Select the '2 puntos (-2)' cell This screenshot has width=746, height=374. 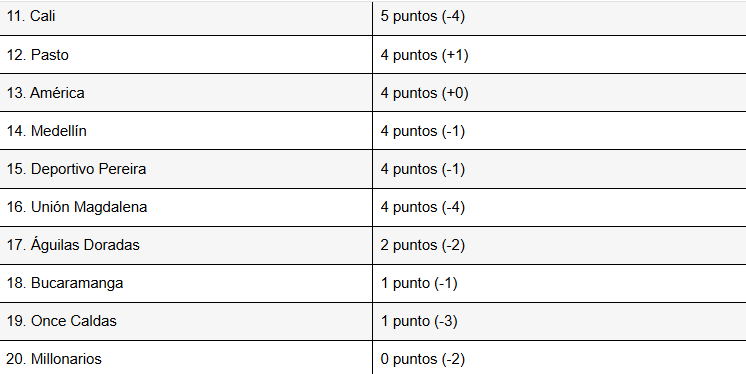pyautogui.click(x=560, y=245)
